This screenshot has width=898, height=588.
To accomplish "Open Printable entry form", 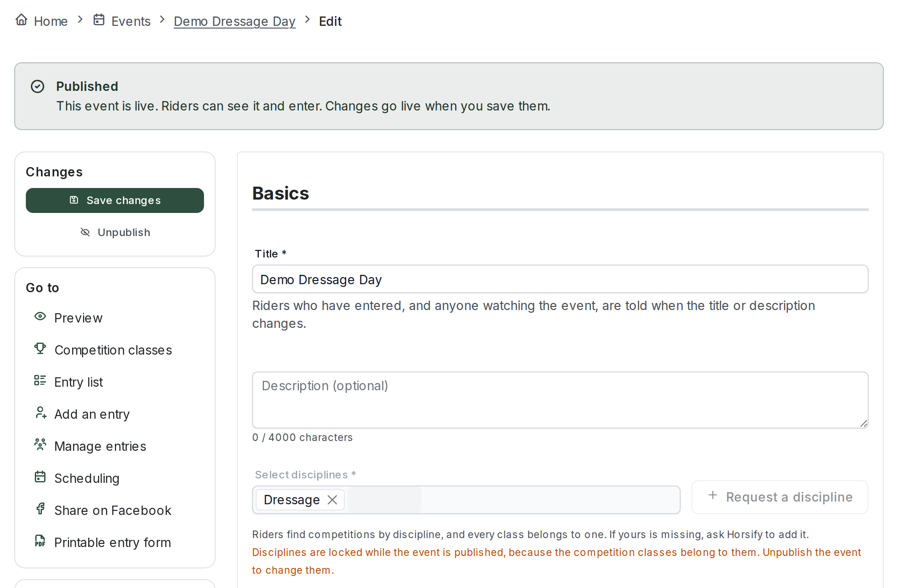I will pyautogui.click(x=115, y=543).
